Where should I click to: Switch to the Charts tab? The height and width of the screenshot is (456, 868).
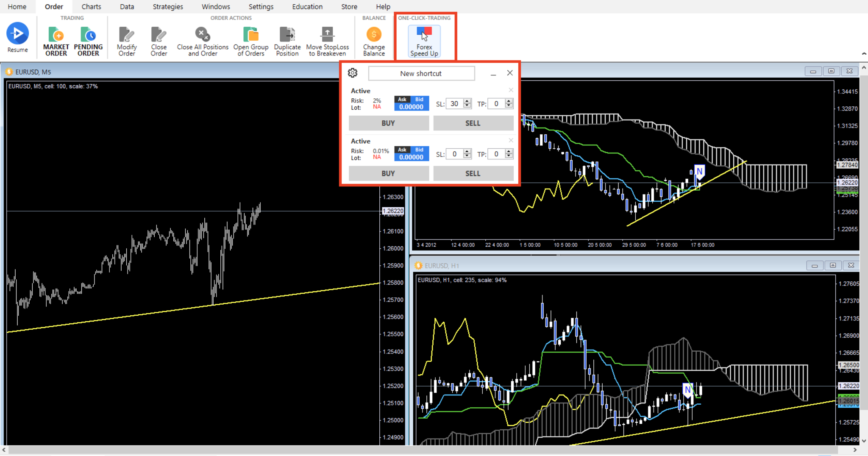[92, 6]
